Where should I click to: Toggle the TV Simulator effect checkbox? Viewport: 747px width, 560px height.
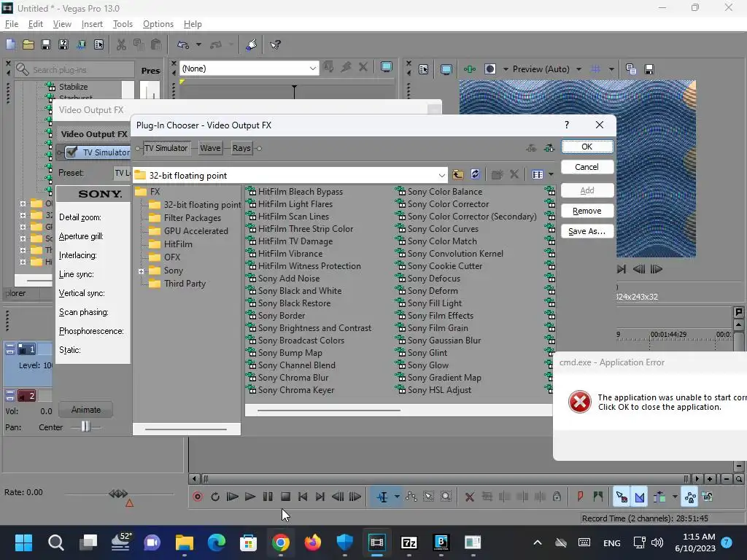pos(71,152)
